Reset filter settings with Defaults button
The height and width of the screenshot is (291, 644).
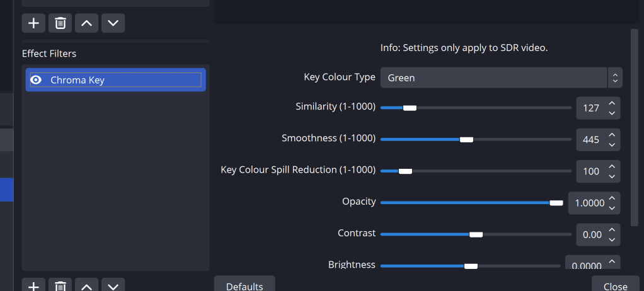(244, 284)
